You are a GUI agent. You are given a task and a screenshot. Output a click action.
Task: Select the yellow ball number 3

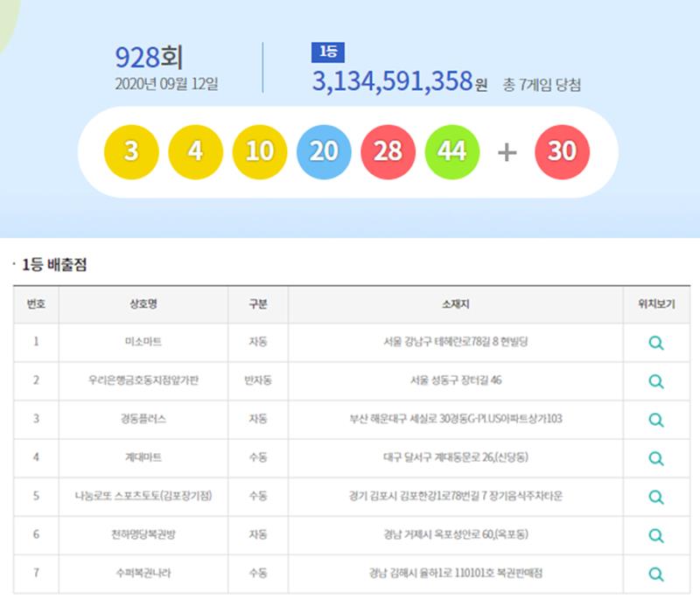tap(131, 151)
